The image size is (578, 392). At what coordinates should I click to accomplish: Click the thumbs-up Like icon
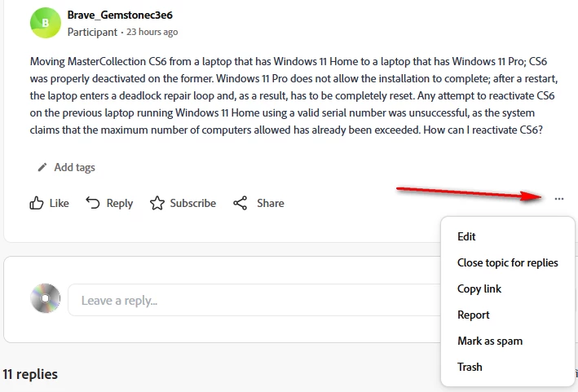click(x=37, y=203)
